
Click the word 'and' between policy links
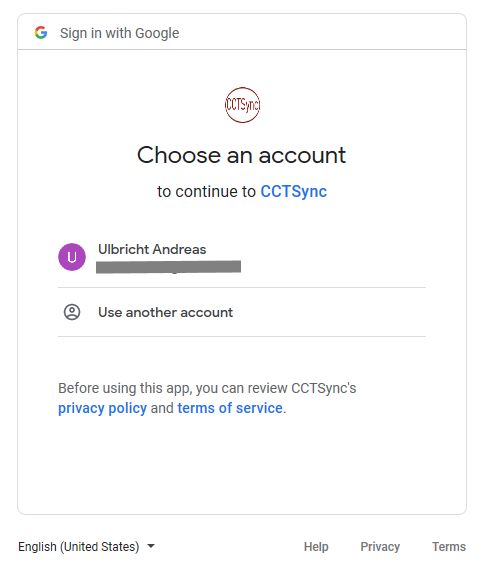click(162, 408)
